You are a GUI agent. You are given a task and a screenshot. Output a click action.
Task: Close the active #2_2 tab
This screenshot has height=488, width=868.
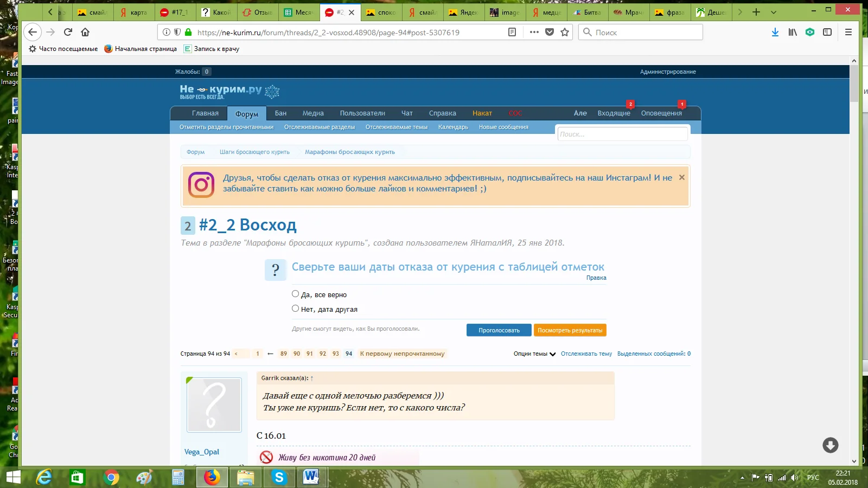[352, 12]
